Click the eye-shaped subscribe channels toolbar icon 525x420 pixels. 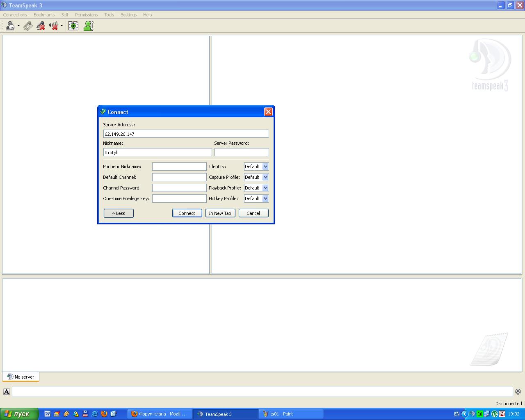73,26
